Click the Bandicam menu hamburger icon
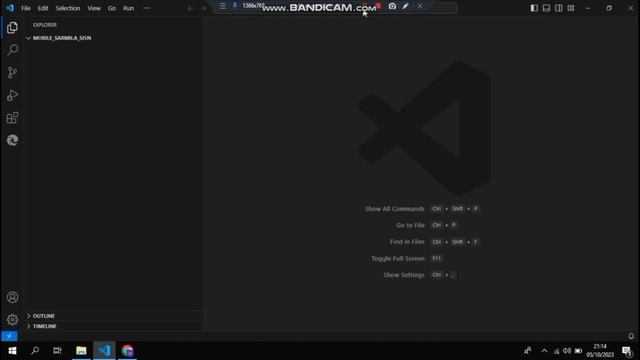640x360 pixels. click(222, 6)
